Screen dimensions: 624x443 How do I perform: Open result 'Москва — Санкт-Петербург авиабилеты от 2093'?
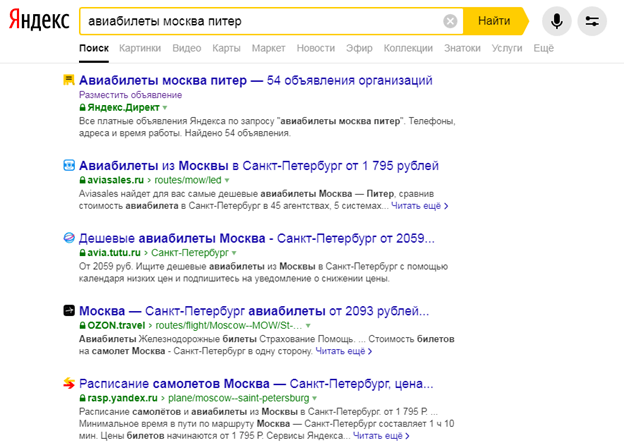(254, 311)
